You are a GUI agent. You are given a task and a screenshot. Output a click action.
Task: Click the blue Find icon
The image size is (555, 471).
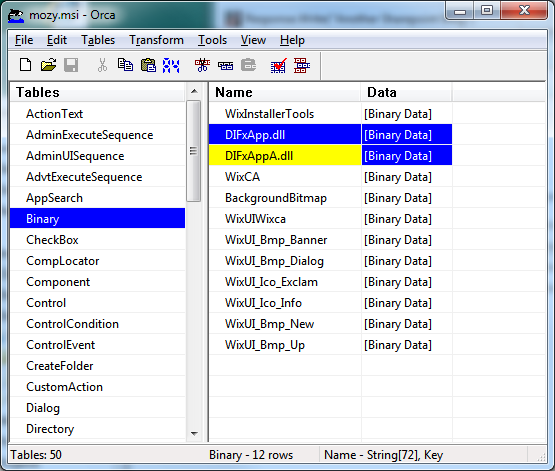tap(171, 65)
